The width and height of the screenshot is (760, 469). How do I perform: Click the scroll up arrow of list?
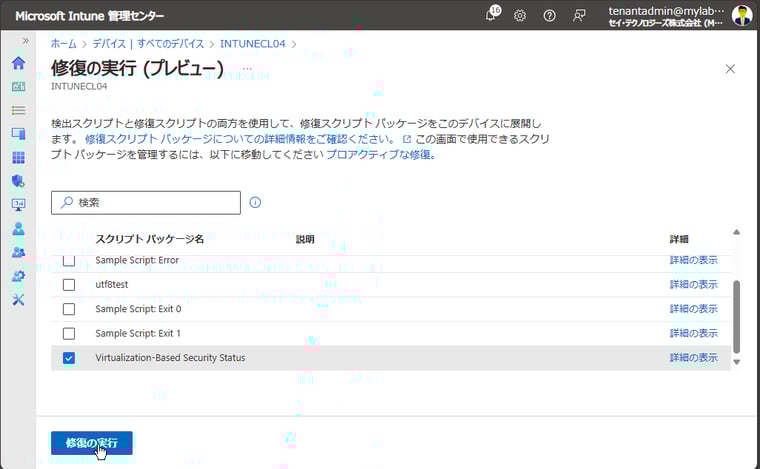coord(737,232)
